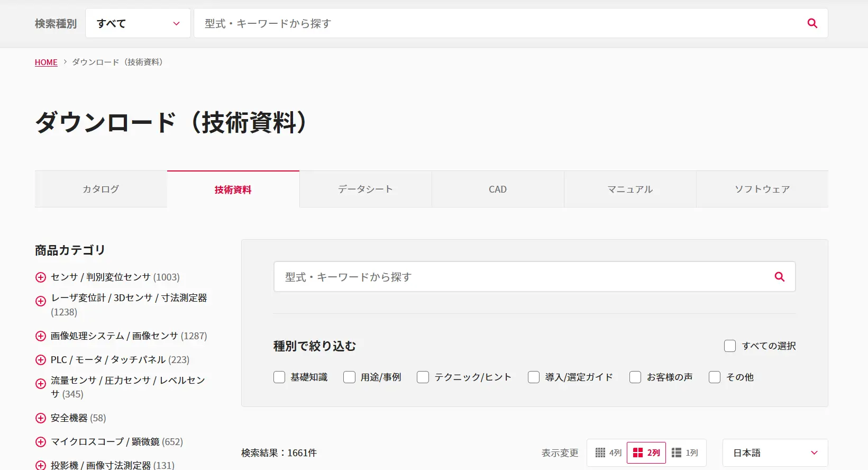Switch to 2列 grid view
Viewport: 868px width, 470px height.
[x=646, y=453]
